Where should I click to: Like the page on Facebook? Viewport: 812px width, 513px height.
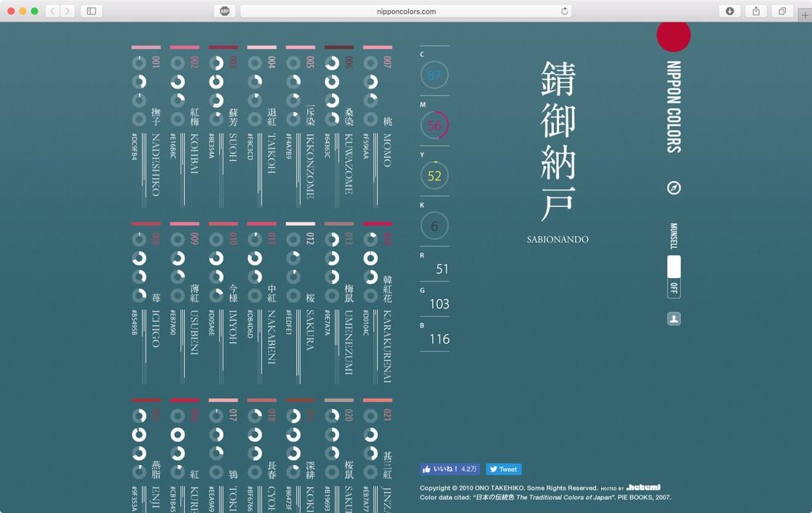450,469
